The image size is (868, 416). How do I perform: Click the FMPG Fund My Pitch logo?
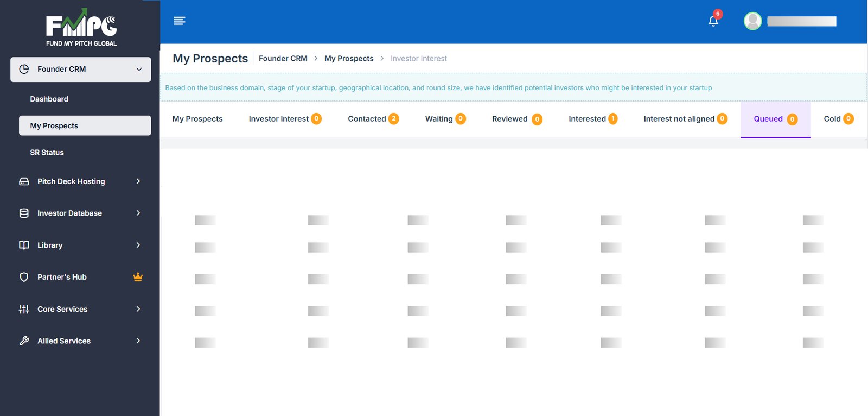tap(81, 27)
